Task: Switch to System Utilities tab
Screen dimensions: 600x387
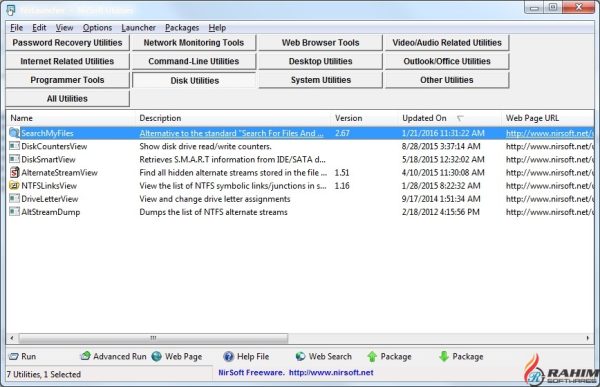Action: pos(320,80)
